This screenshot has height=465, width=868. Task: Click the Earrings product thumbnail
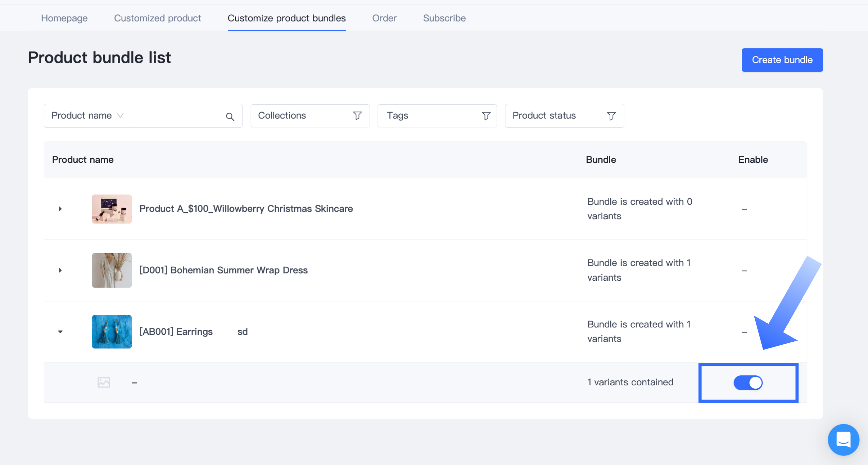(112, 331)
